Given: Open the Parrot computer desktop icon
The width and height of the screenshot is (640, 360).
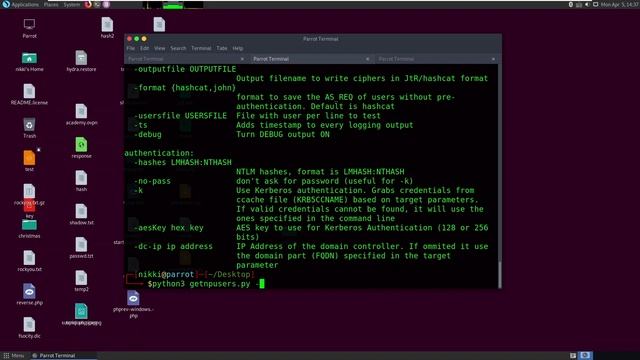Looking at the screenshot, I should pyautogui.click(x=29, y=24).
